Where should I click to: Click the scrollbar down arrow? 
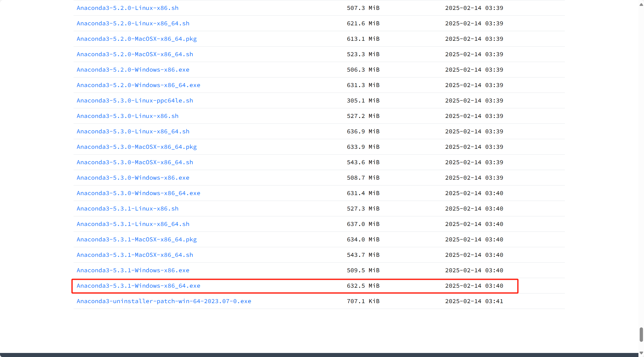click(x=641, y=353)
